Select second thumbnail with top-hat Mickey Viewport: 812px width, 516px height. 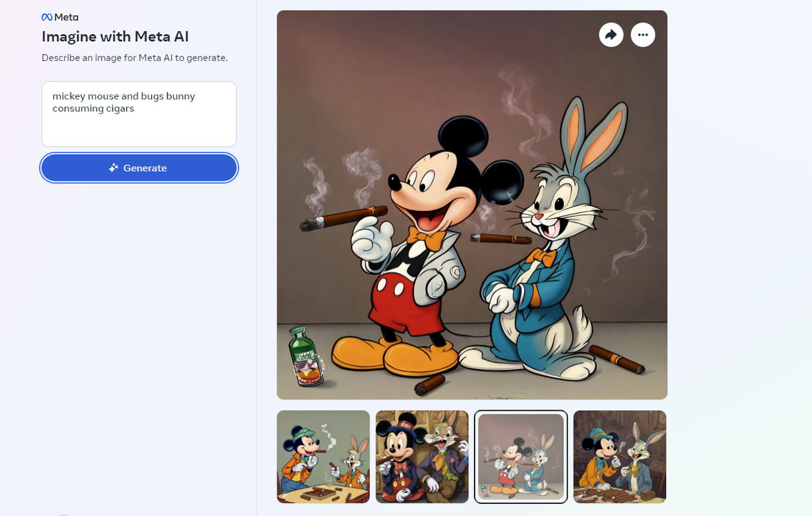422,456
